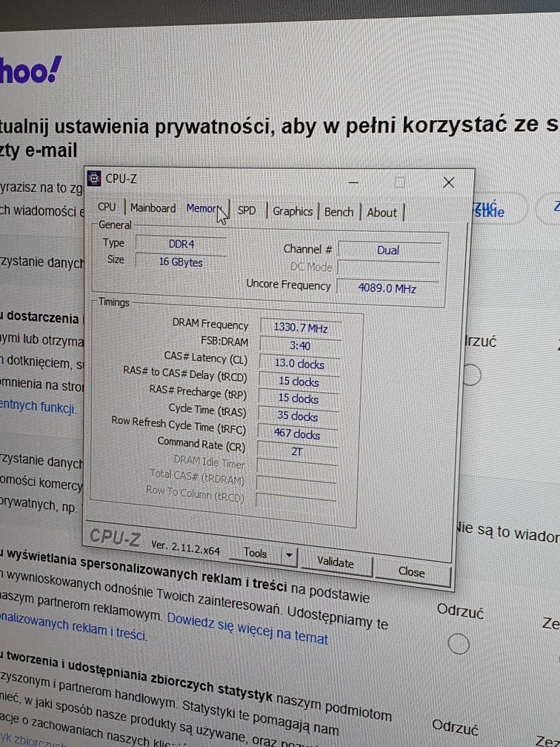Click the Uncore Frequency label

point(288,285)
